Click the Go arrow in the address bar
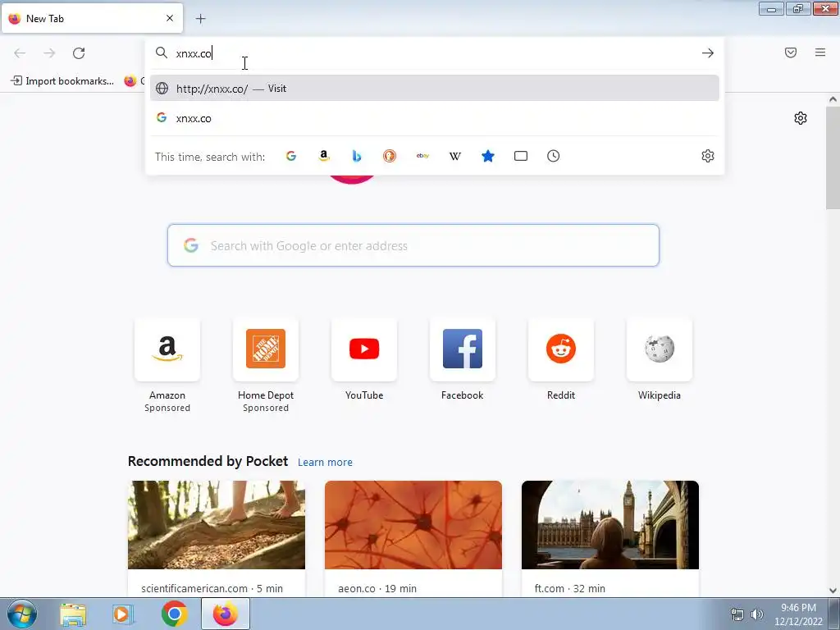Image resolution: width=840 pixels, height=630 pixels. point(708,53)
